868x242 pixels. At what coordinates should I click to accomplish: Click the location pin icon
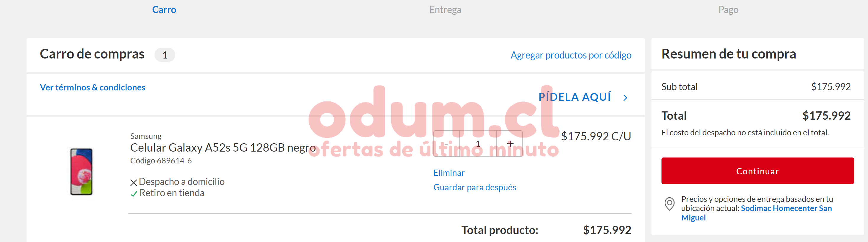(x=669, y=204)
